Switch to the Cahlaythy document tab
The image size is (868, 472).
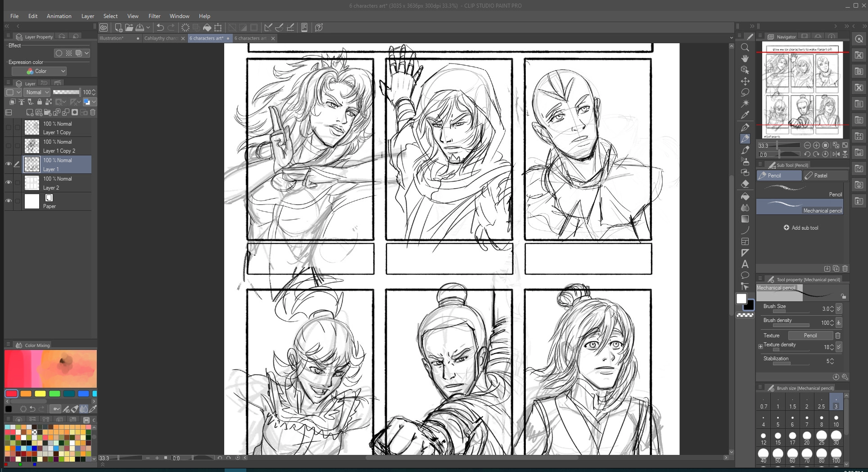(x=160, y=38)
